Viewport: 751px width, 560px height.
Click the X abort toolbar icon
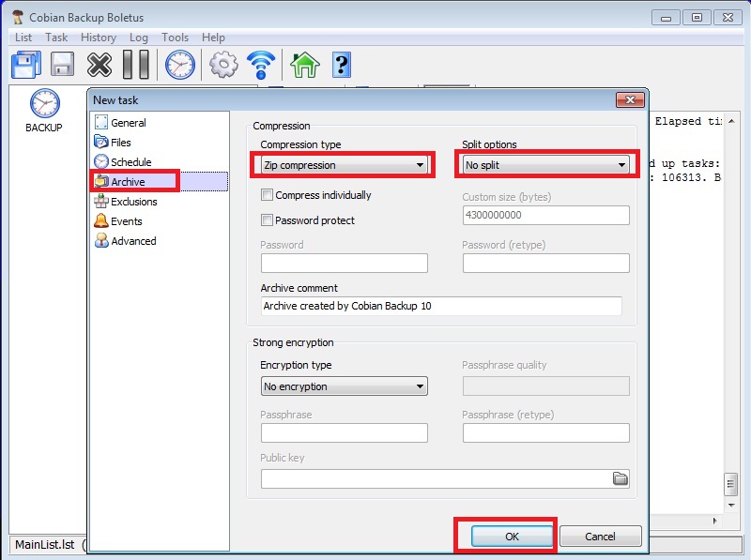(x=100, y=65)
